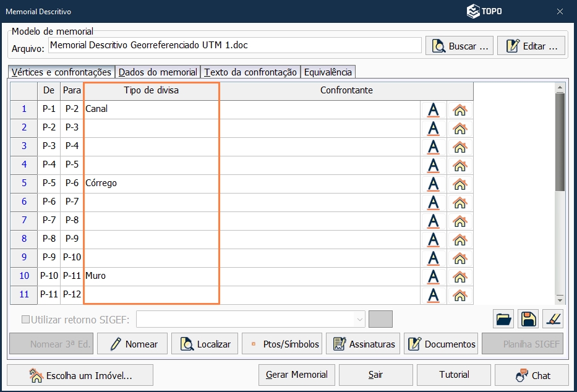The image size is (577, 392).
Task: Open the Chat with the chat bubble icon
Action: tap(532, 375)
